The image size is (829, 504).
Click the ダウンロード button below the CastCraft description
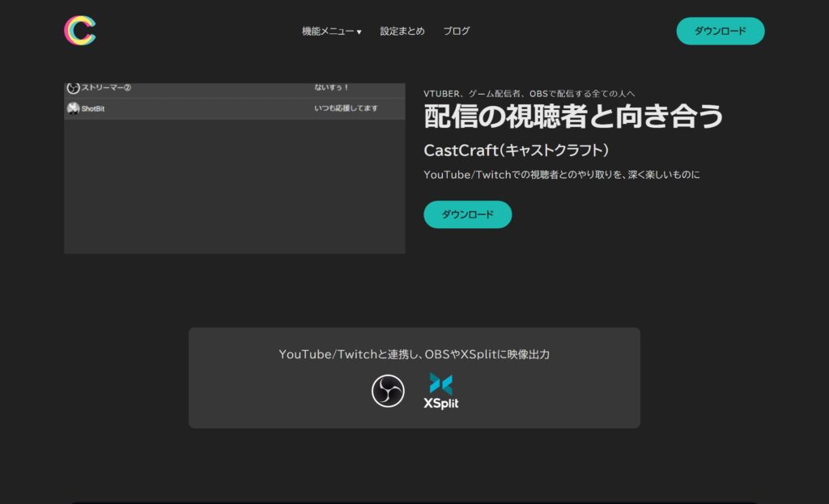point(467,214)
